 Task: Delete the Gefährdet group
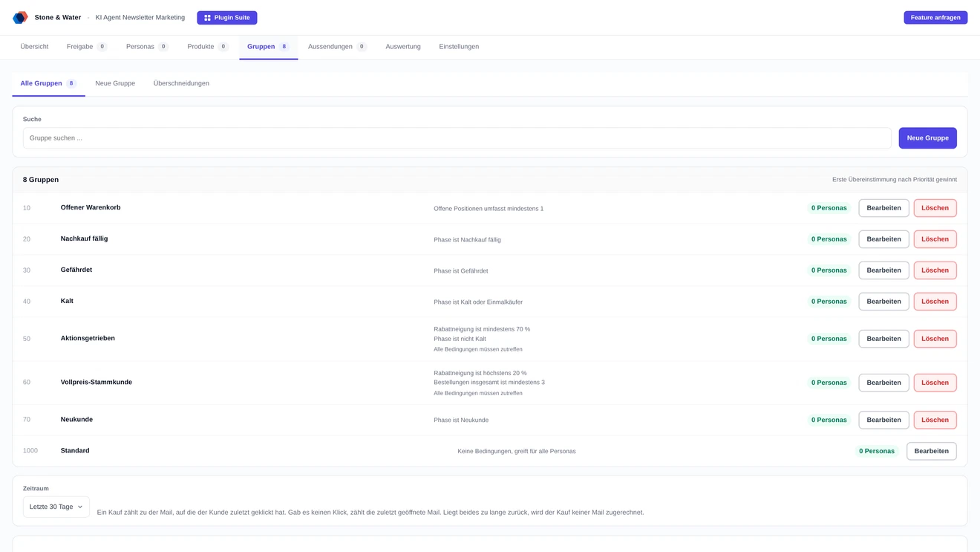935,270
